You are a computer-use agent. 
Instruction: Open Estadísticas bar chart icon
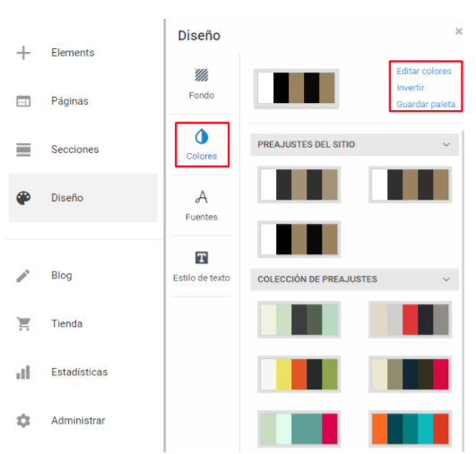pyautogui.click(x=23, y=373)
